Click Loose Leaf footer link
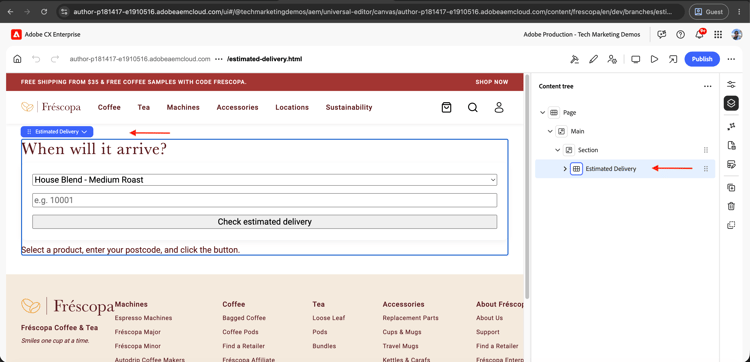Image resolution: width=750 pixels, height=362 pixels. [329, 318]
